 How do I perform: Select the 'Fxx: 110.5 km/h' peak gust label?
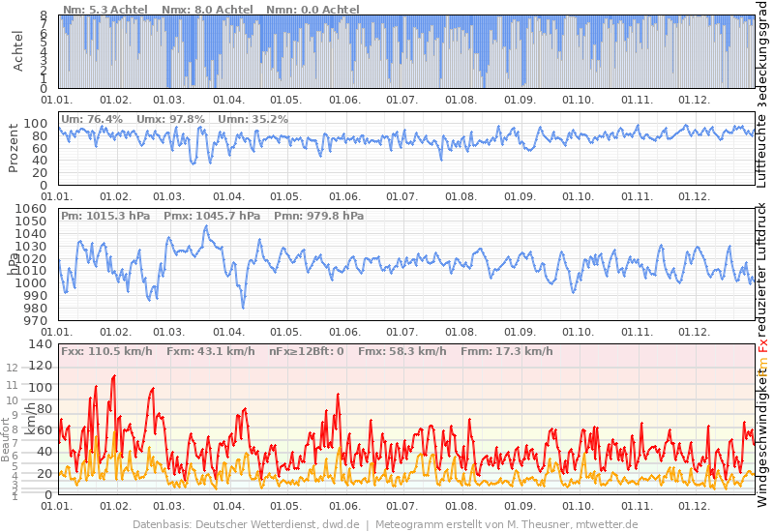click(x=106, y=351)
